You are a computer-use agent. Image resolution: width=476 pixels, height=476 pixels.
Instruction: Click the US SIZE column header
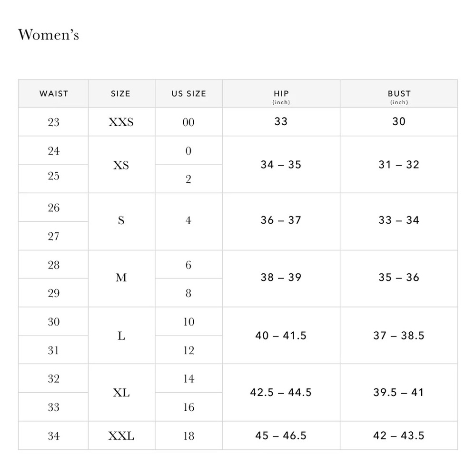point(188,93)
